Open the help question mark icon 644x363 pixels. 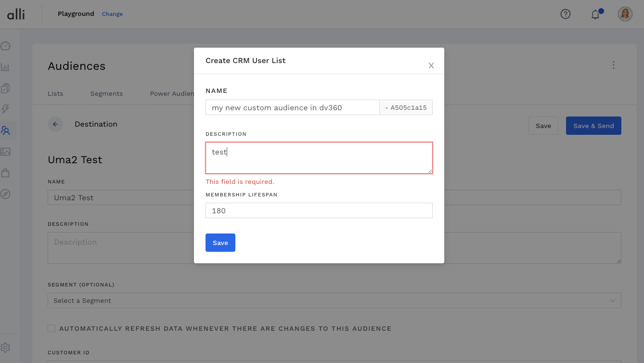566,14
